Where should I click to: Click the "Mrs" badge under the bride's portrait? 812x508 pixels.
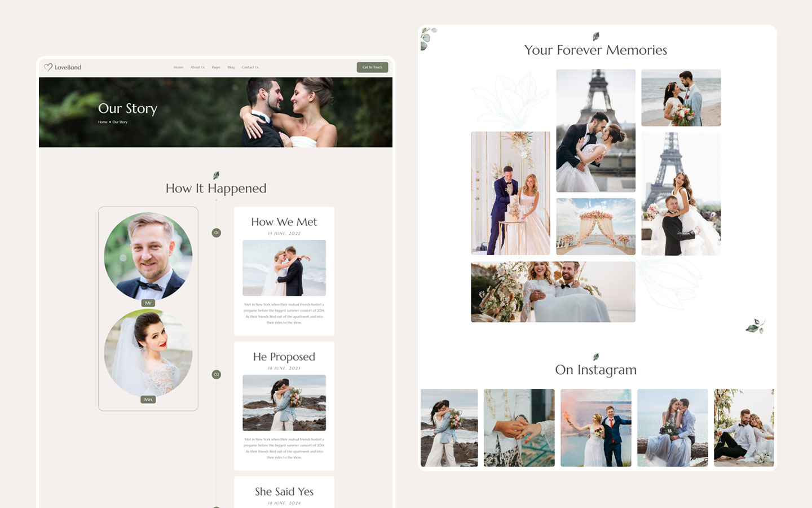148,399
